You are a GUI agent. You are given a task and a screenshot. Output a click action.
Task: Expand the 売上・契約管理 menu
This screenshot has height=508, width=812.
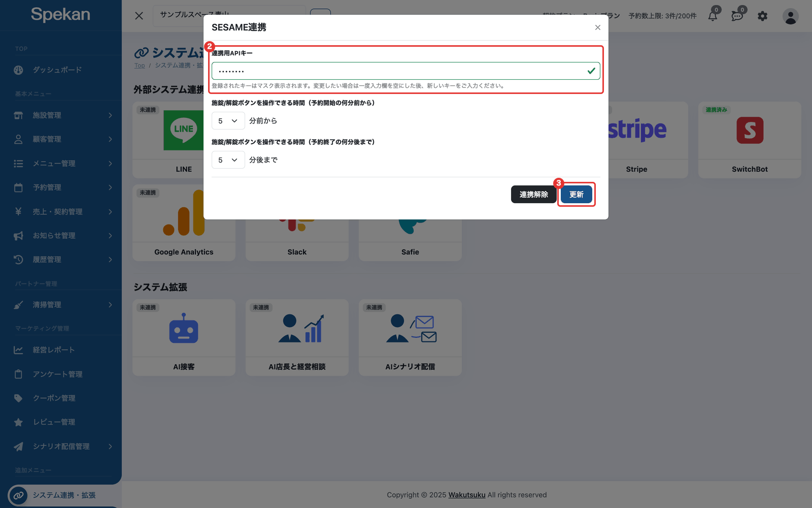[61, 212]
